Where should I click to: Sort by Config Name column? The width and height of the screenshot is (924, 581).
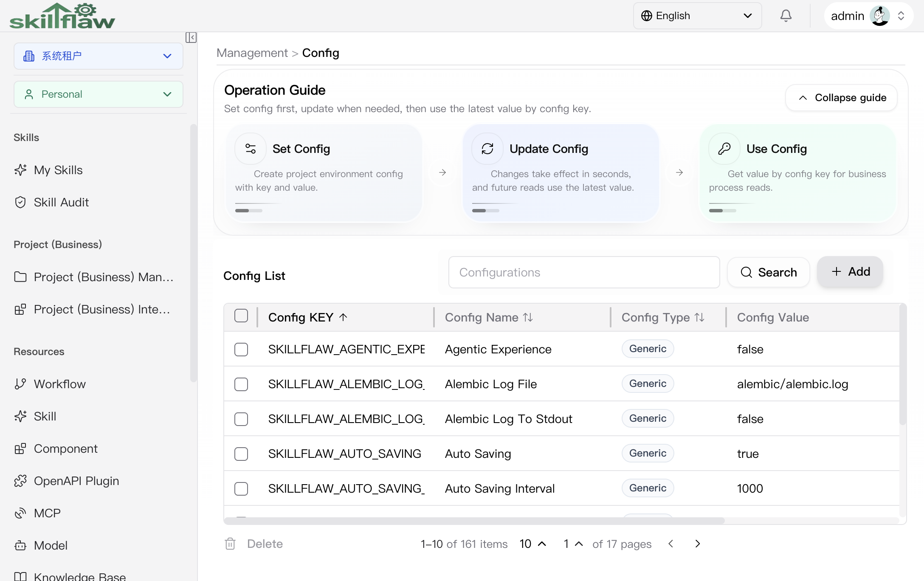pyautogui.click(x=489, y=317)
